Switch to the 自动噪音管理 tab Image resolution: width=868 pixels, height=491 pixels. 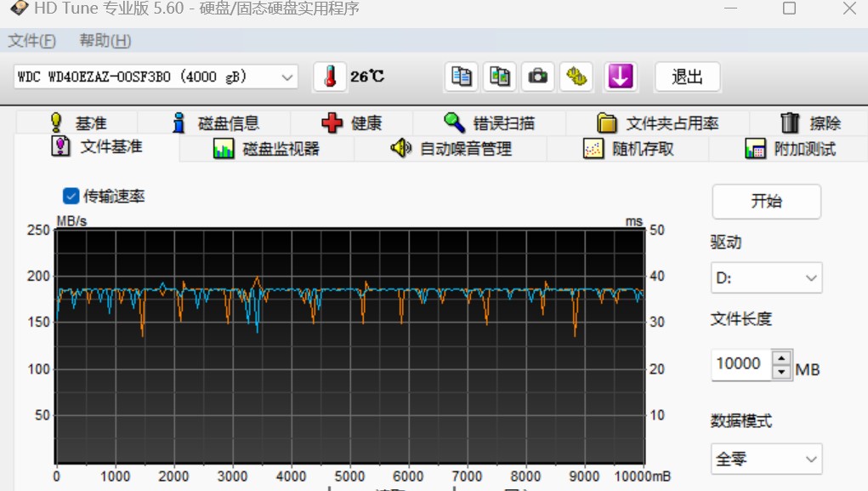(451, 149)
